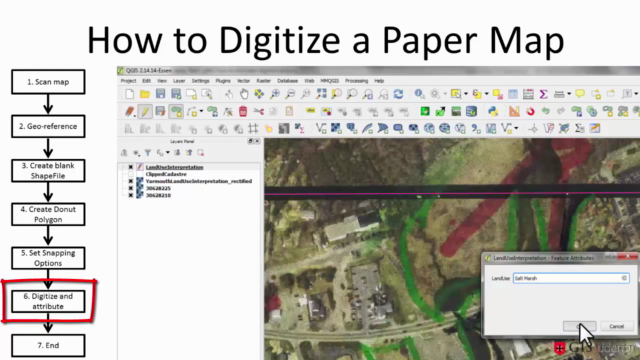Click the Zoom Out magnifier icon
The width and height of the screenshot is (640, 360).
[x=290, y=94]
